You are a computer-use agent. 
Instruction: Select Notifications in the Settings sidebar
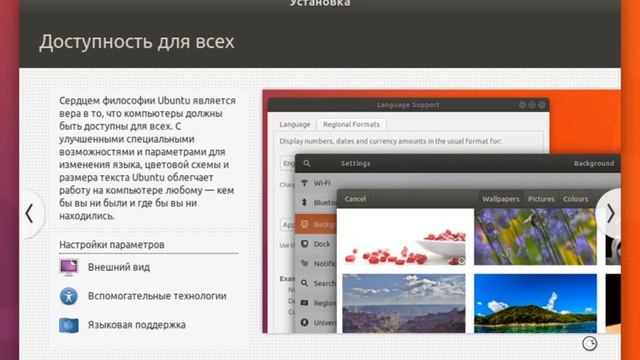(316, 263)
